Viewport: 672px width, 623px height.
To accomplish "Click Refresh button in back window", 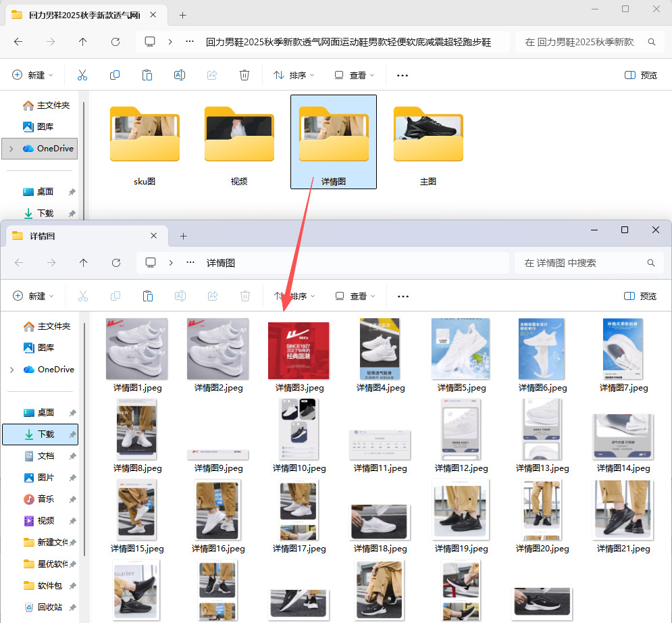I will pos(115,42).
